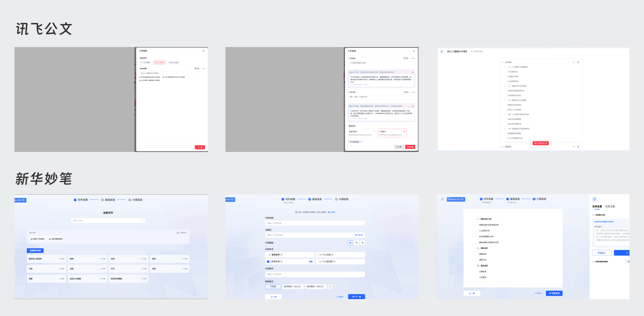Click the search icon in 场景写作 search box
Viewport: 644px width, 316px height.
[x=142, y=221]
